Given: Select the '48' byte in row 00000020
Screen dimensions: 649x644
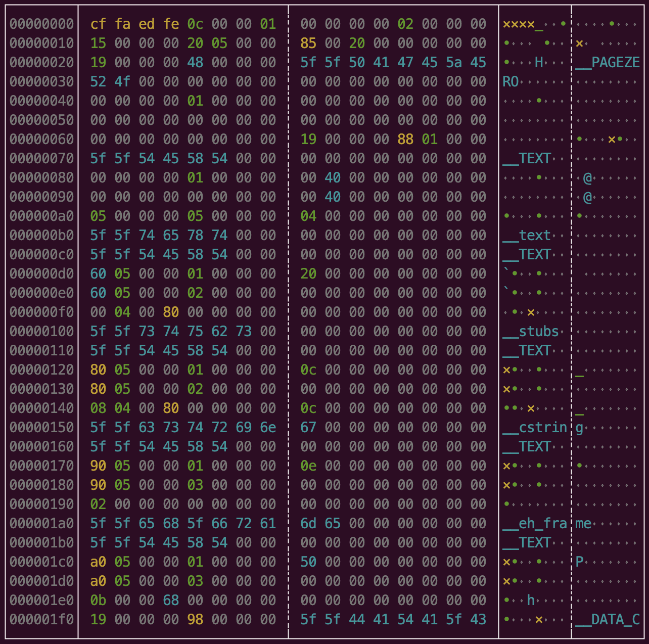Looking at the screenshot, I should point(195,63).
